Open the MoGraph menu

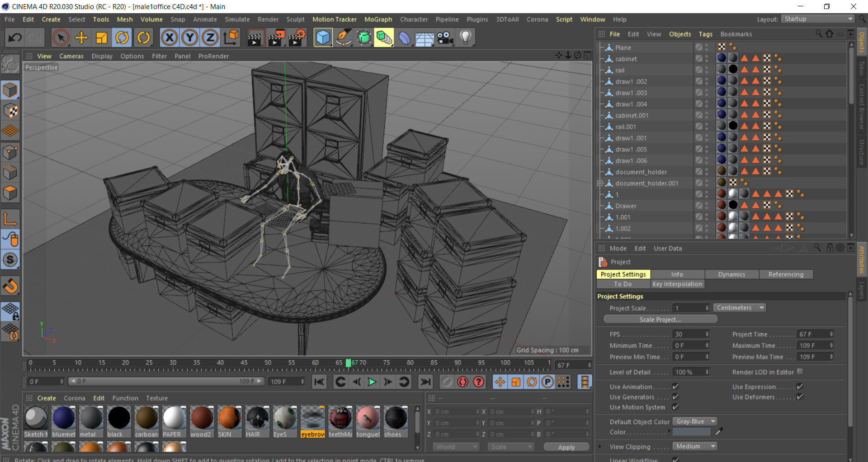point(378,19)
